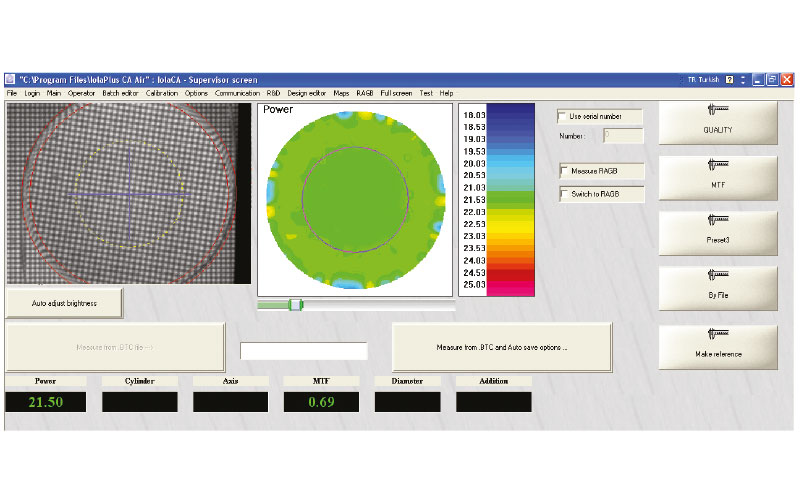Click Measure from .BTC and Auto save options

pos(502,347)
